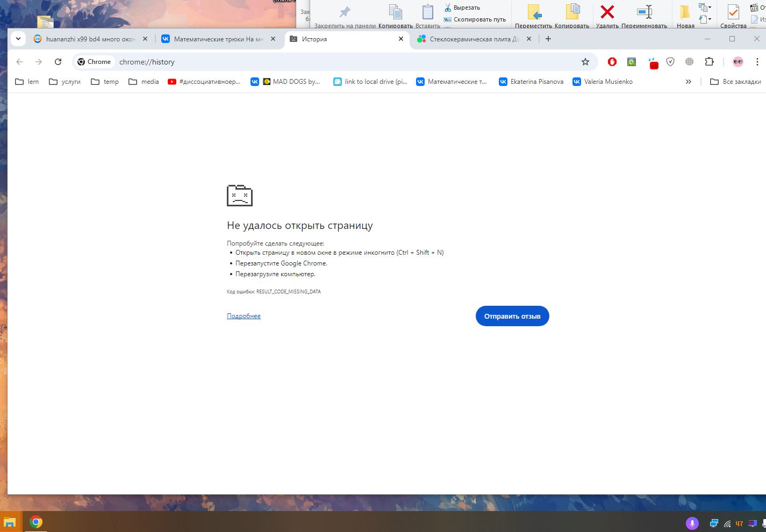Open the media bookmarks folder
This screenshot has height=532, width=766.
[144, 82]
